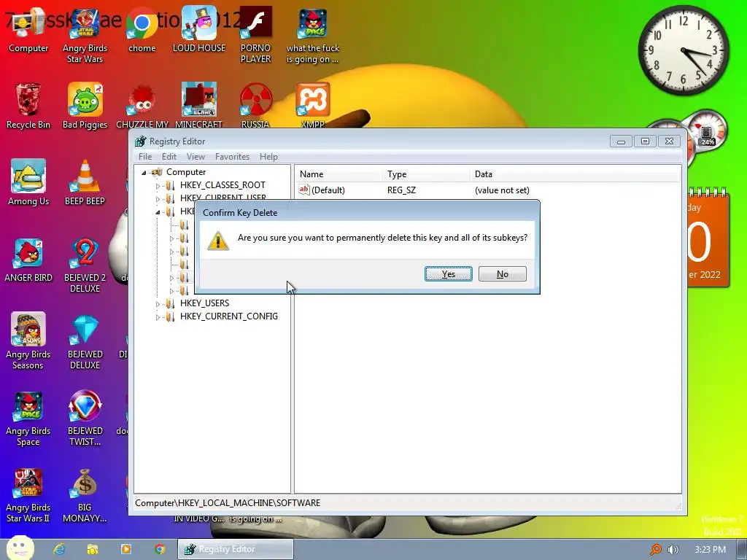This screenshot has width=747, height=560.
Task: Click the orange magnifier tray icon
Action: click(656, 550)
